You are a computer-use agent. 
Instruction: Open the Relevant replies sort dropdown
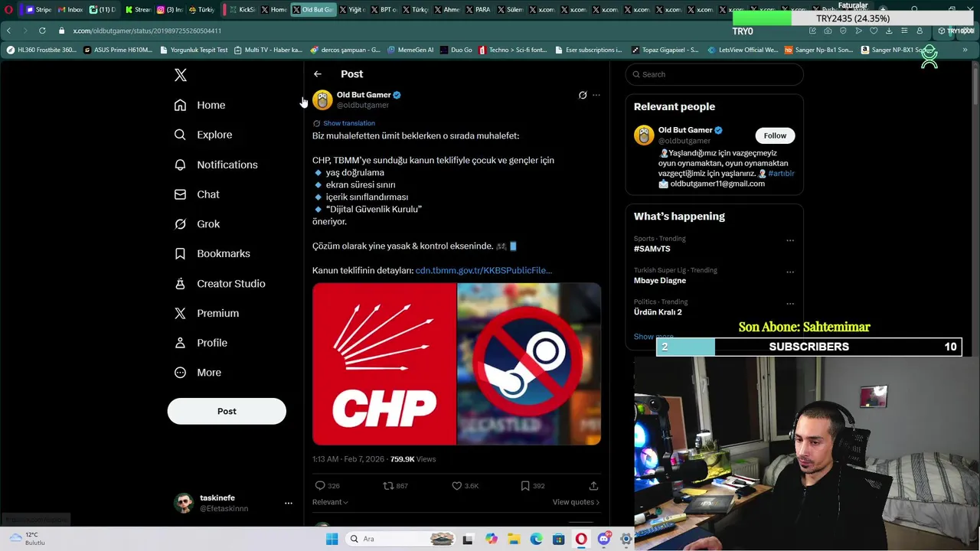coord(330,502)
